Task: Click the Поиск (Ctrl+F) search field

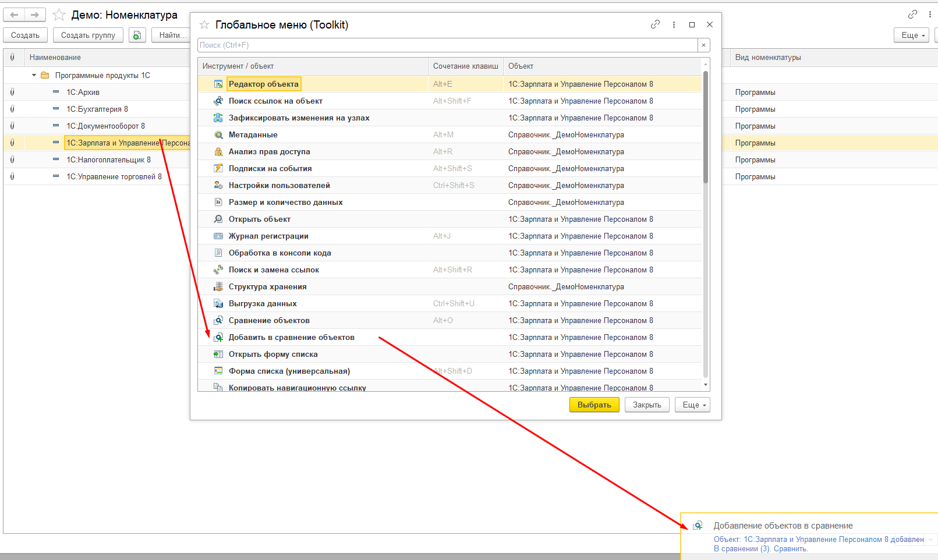Action: (448, 45)
